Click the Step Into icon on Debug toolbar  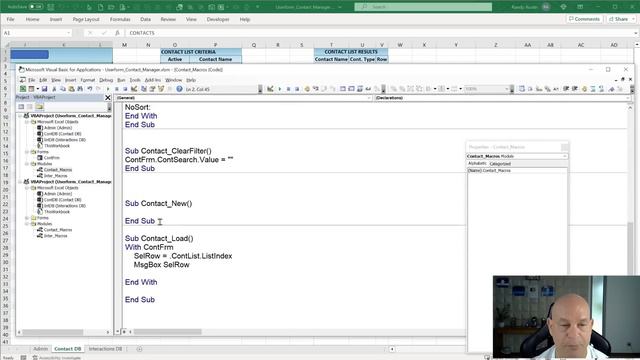coord(316,89)
